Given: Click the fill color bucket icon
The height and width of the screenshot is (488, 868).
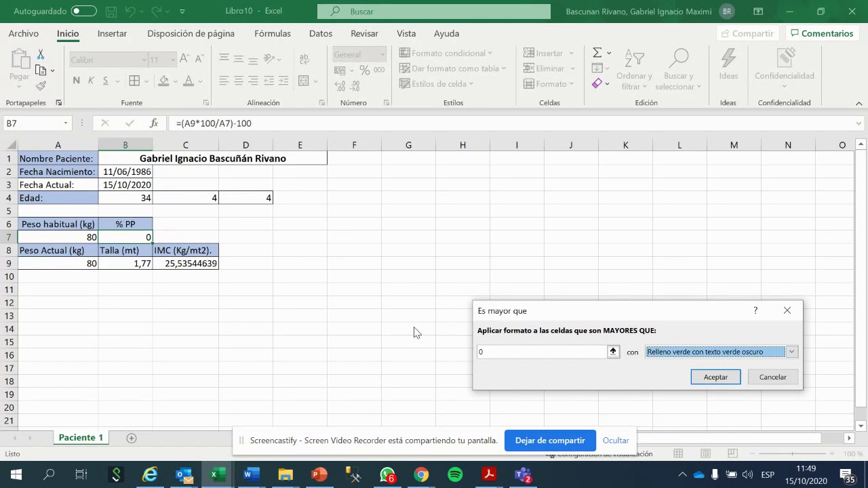Looking at the screenshot, I should click(163, 81).
